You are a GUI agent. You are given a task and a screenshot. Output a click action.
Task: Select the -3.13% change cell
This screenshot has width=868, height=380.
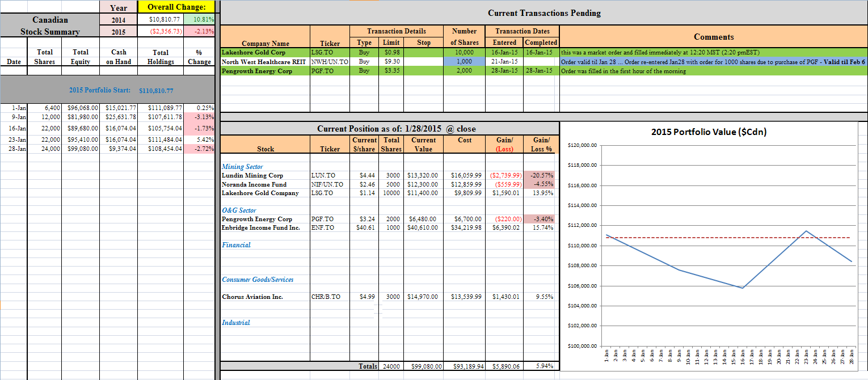(x=200, y=117)
